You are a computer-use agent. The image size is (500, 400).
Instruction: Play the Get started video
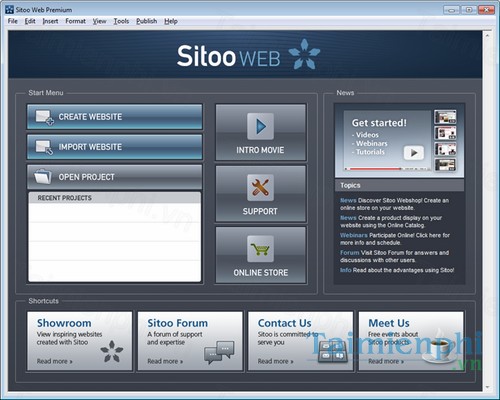click(x=414, y=153)
